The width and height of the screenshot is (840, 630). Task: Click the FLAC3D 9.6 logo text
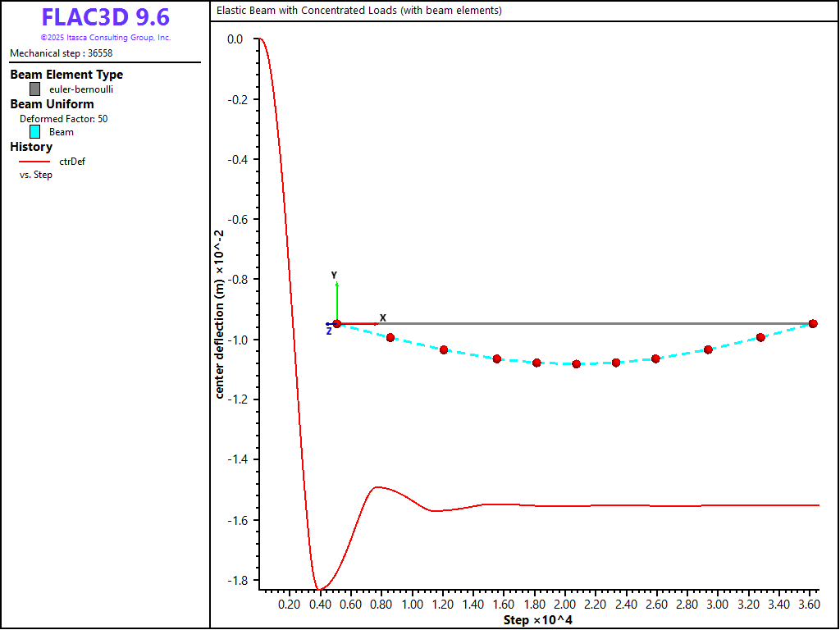(x=106, y=17)
